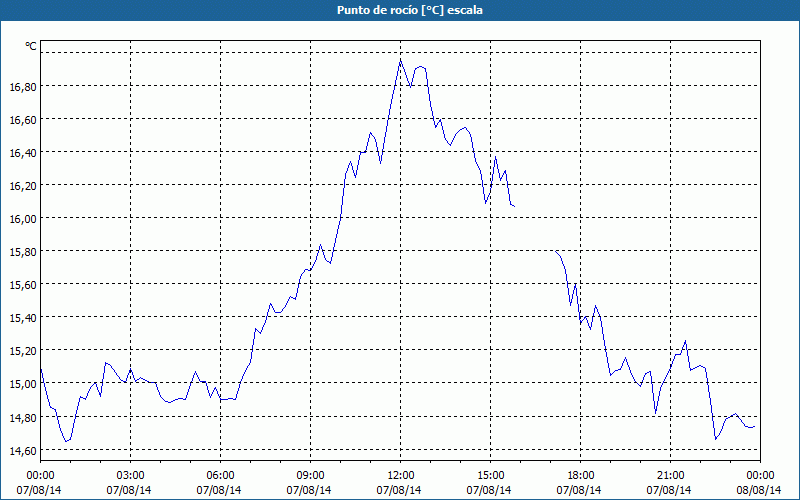Click the chart title 'Punto de rocío [°C] escala'
The image size is (800, 500).
coord(410,10)
